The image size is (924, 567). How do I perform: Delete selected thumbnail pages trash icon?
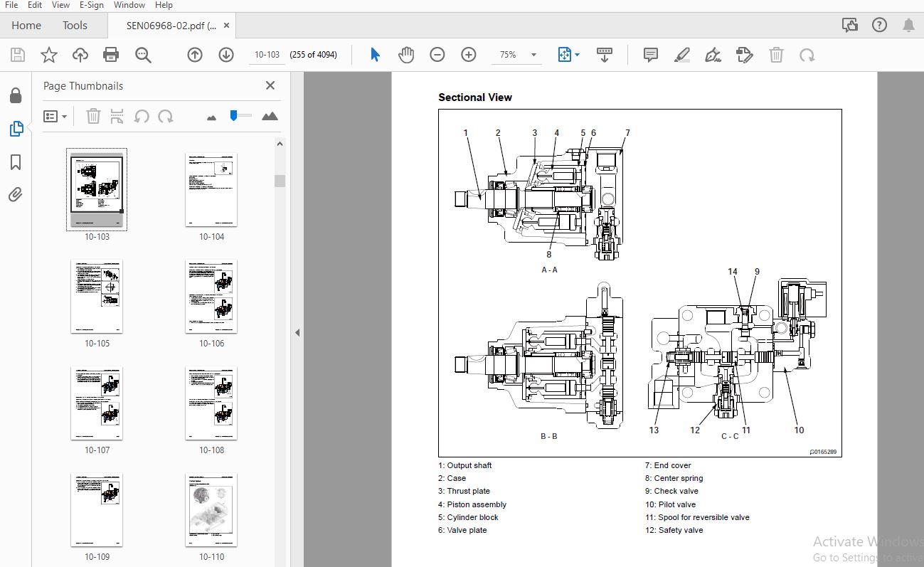(93, 116)
